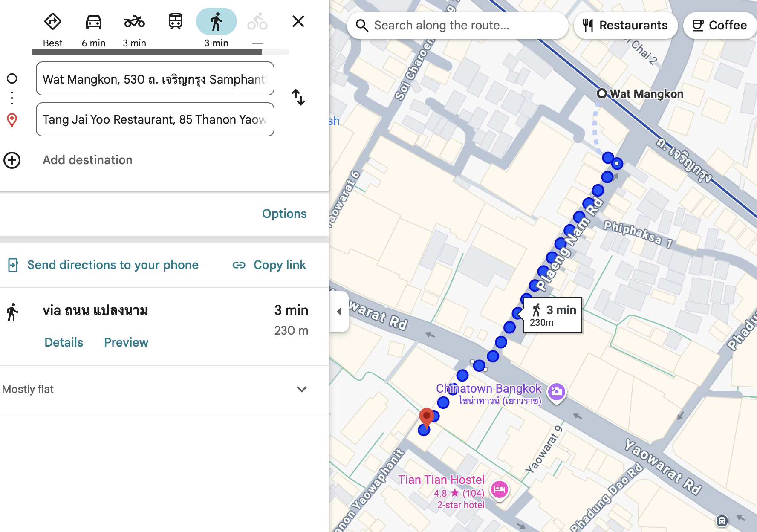The width and height of the screenshot is (757, 532).
Task: Open the Tian Tian Hostel map pin
Action: click(499, 489)
